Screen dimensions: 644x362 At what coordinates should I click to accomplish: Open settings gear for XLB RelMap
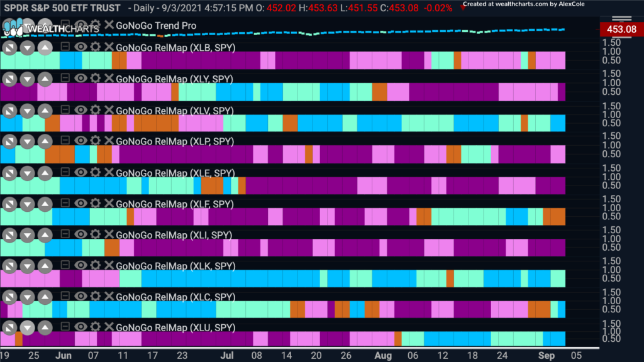pos(96,47)
